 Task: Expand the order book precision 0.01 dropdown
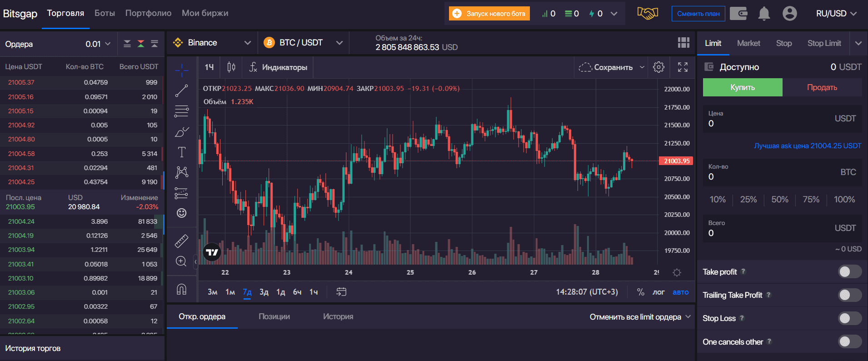(98, 44)
